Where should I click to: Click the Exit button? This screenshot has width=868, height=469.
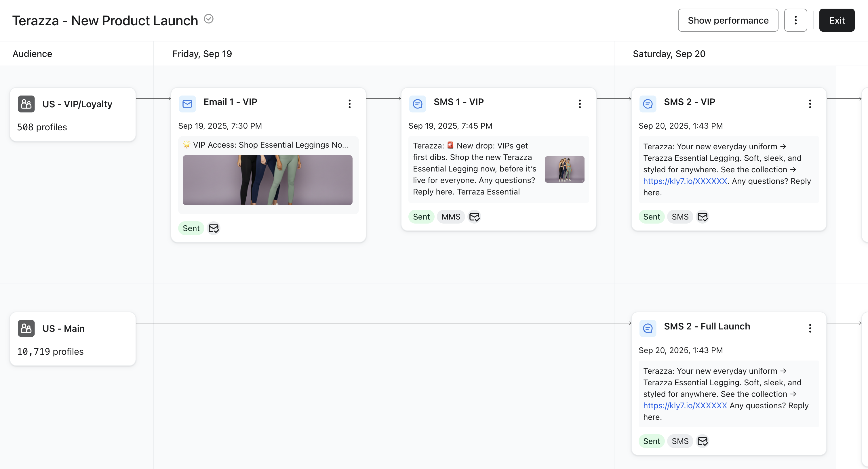(x=836, y=20)
